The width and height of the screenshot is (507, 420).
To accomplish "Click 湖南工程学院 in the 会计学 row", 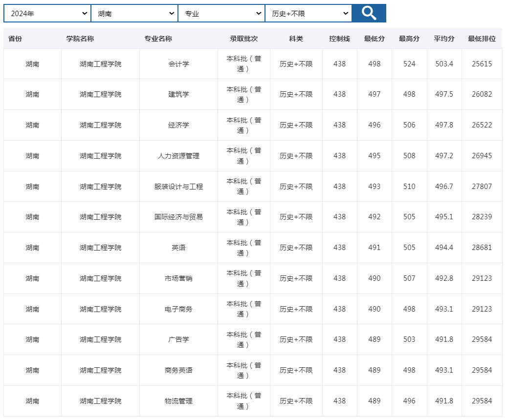I will click(x=101, y=64).
